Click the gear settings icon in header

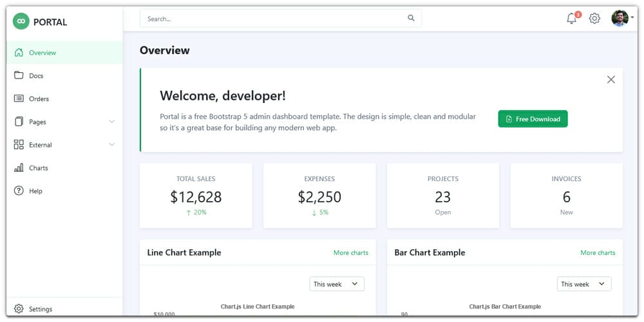click(x=594, y=19)
